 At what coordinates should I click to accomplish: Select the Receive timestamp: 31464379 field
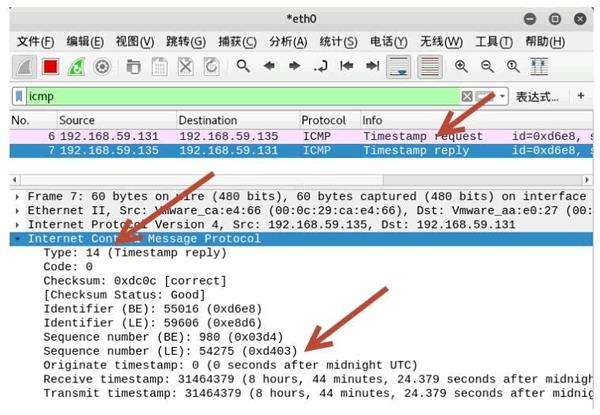(x=318, y=379)
